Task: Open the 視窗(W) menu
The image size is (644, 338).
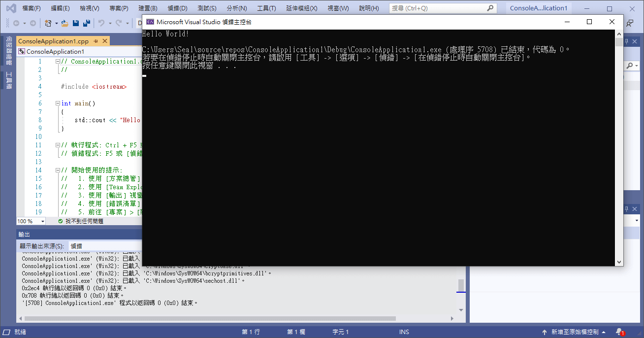Action: pyautogui.click(x=338, y=8)
